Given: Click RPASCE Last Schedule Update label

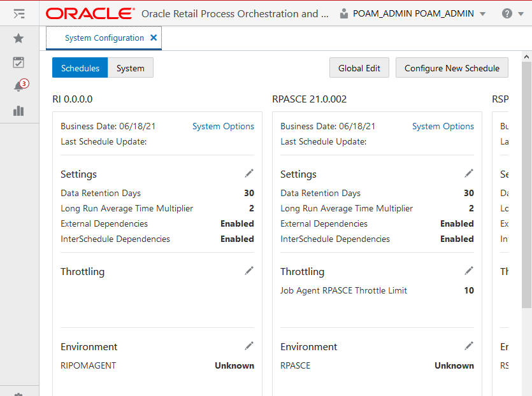Looking at the screenshot, I should pos(323,141).
